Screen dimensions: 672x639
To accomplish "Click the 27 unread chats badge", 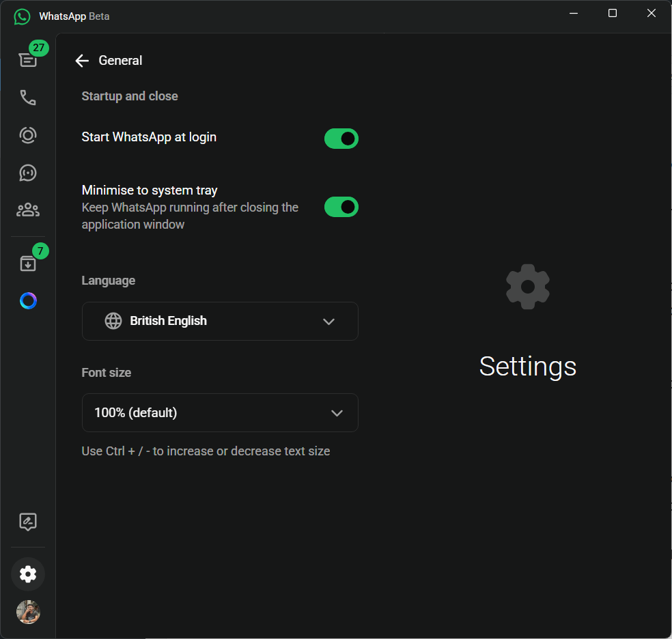I will coord(39,48).
